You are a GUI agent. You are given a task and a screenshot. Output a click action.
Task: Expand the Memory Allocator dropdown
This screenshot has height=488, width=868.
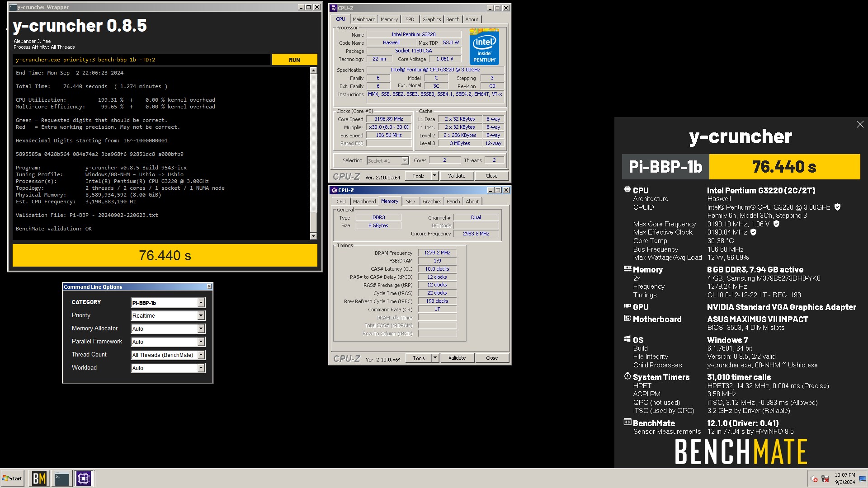click(201, 329)
